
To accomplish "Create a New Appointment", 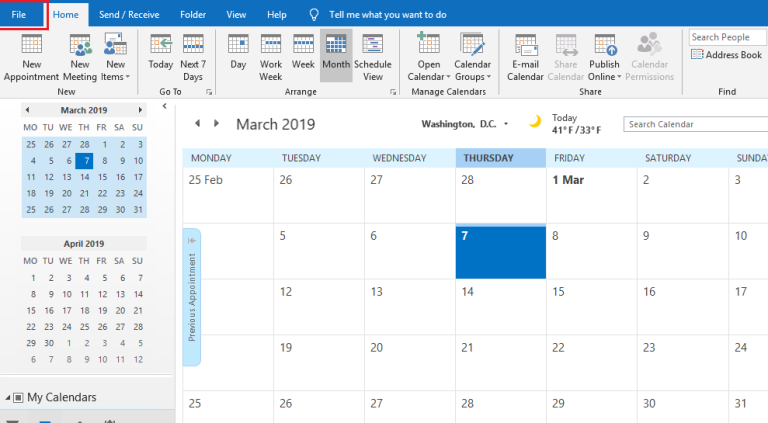I will click(31, 57).
